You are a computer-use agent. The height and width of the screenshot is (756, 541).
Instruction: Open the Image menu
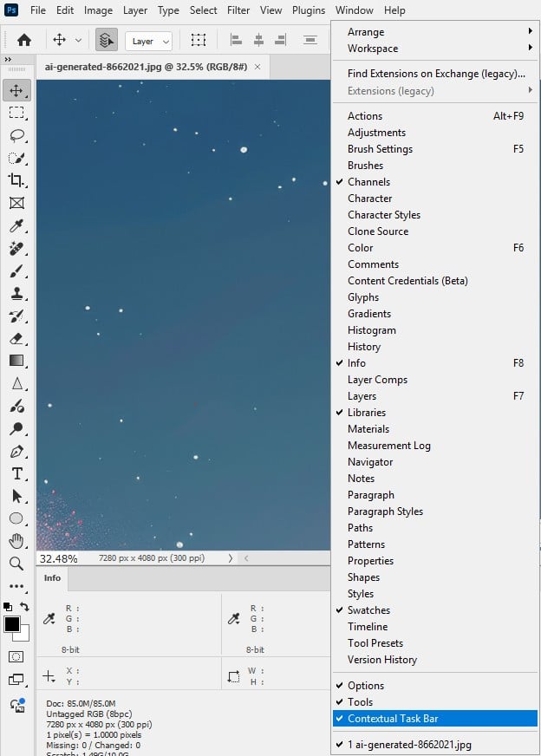(x=98, y=10)
